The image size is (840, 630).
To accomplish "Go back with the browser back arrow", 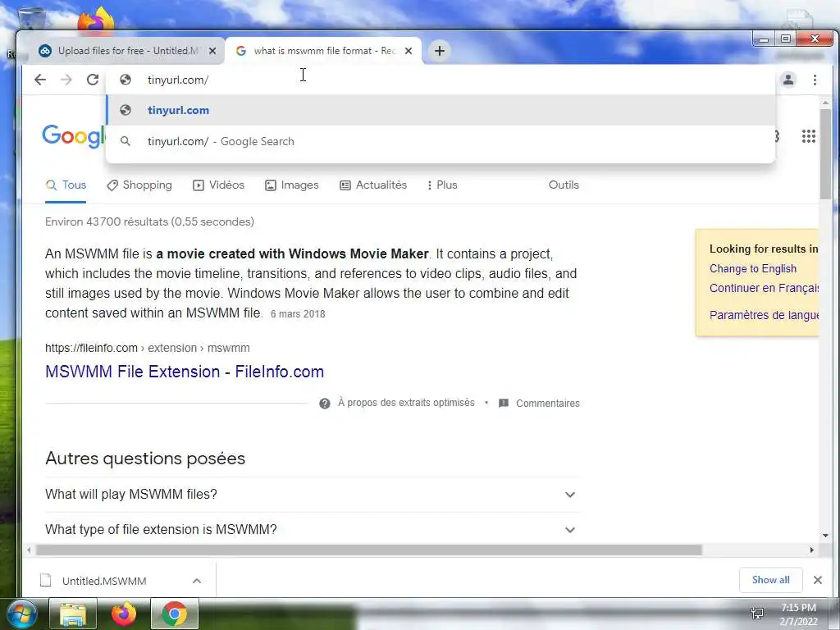I will [40, 80].
